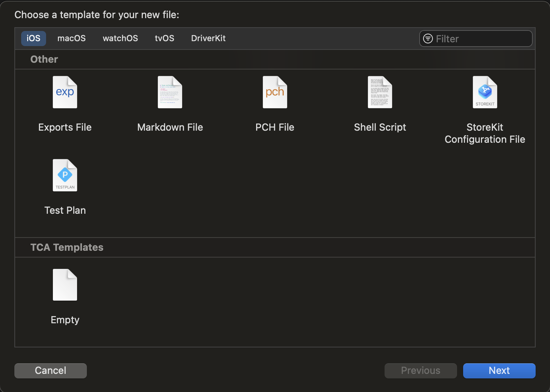The width and height of the screenshot is (550, 392).
Task: Click the TCA Templates section header
Action: (x=67, y=247)
